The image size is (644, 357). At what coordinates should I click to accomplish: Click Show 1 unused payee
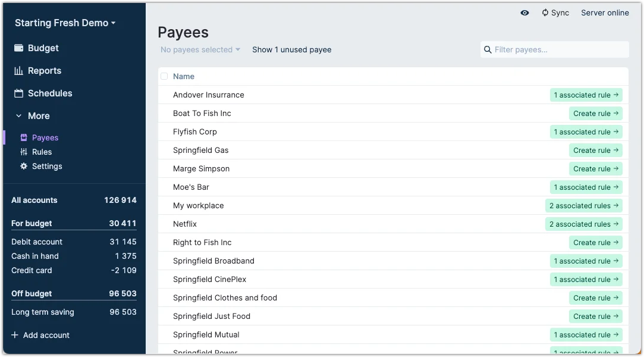point(291,49)
